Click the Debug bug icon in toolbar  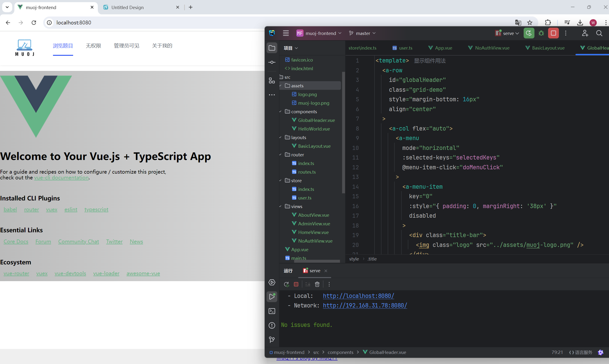[541, 33]
